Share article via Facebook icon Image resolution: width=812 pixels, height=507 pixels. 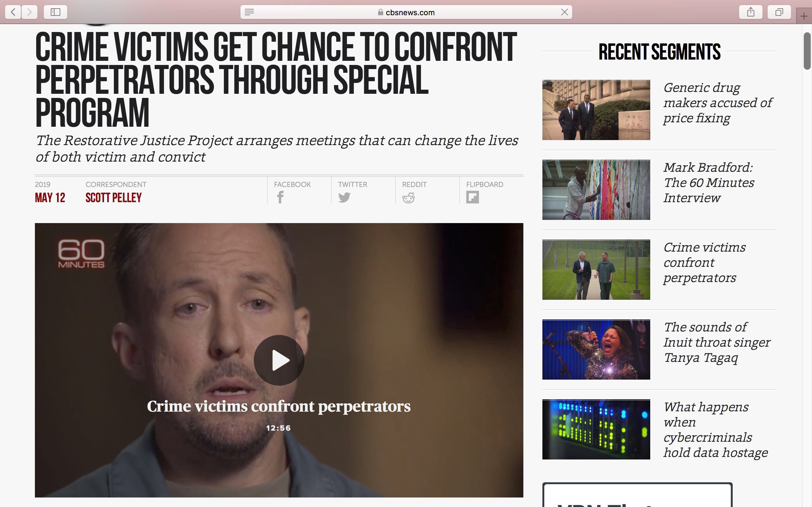[280, 197]
